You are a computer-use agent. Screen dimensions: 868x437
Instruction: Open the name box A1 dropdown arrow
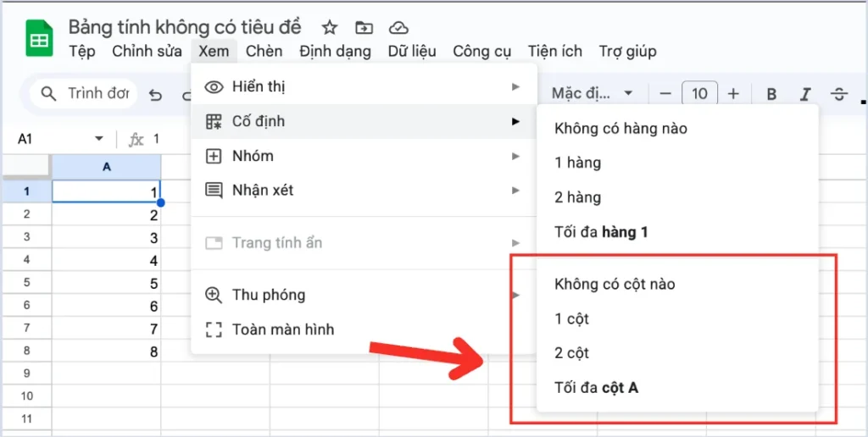[100, 139]
